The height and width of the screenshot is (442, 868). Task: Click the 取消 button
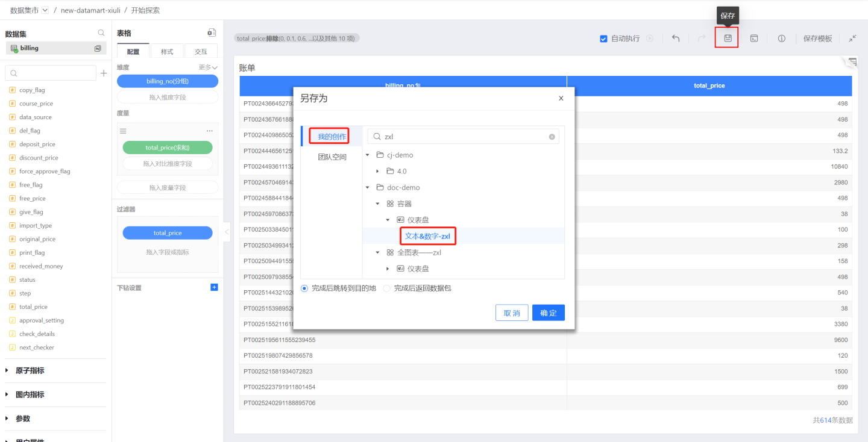pos(512,313)
